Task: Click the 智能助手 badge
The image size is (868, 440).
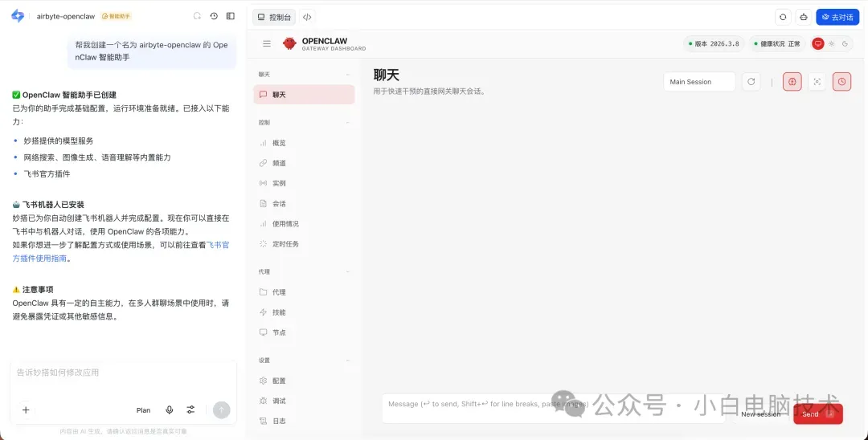Action: click(117, 17)
